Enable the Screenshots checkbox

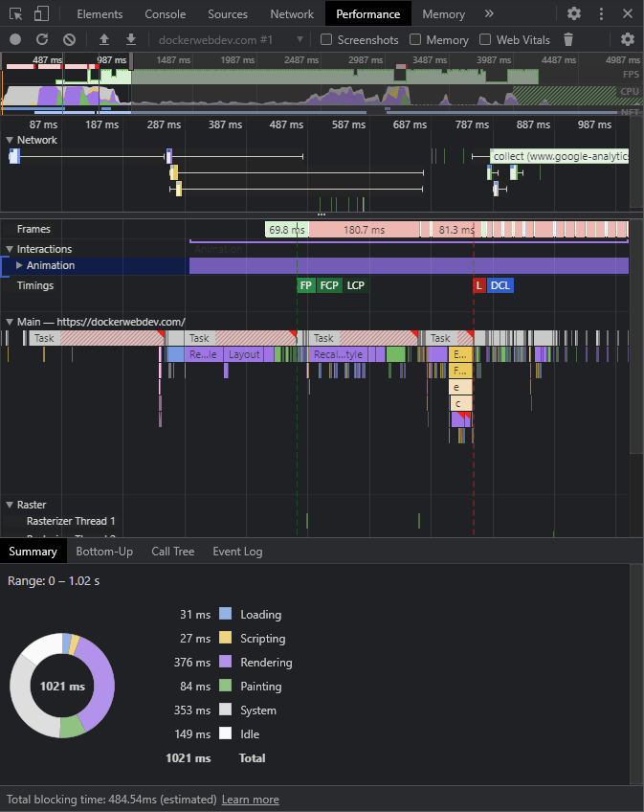point(326,39)
